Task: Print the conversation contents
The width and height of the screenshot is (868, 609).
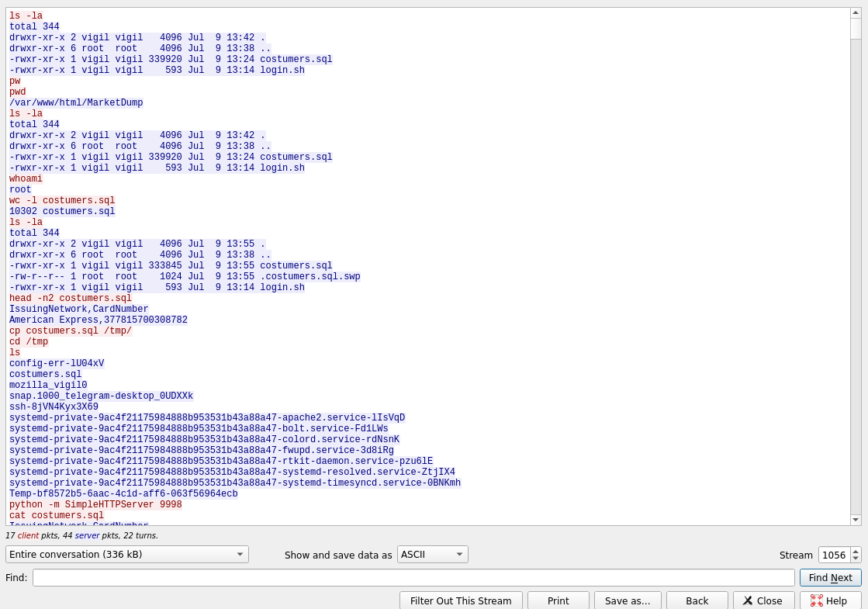Action: pyautogui.click(x=558, y=600)
